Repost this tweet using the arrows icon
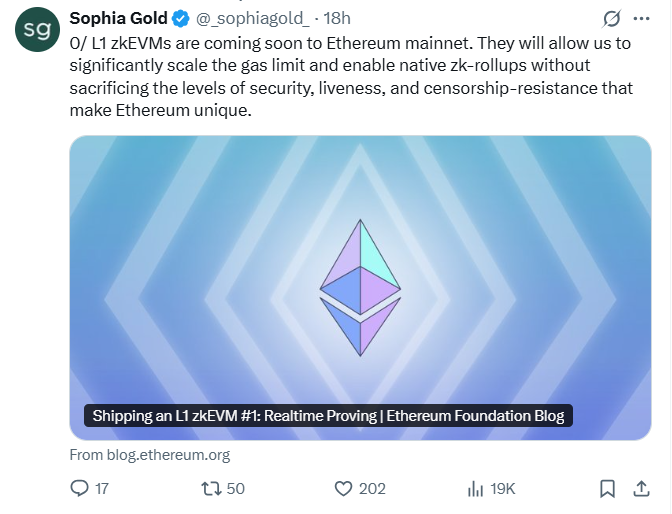 pyautogui.click(x=211, y=488)
